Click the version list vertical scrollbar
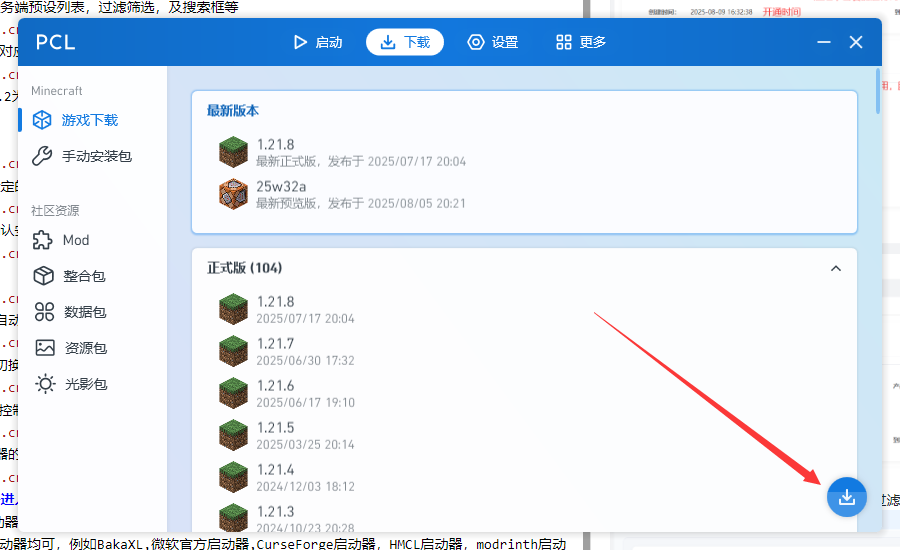The image size is (900, 550). (878, 90)
